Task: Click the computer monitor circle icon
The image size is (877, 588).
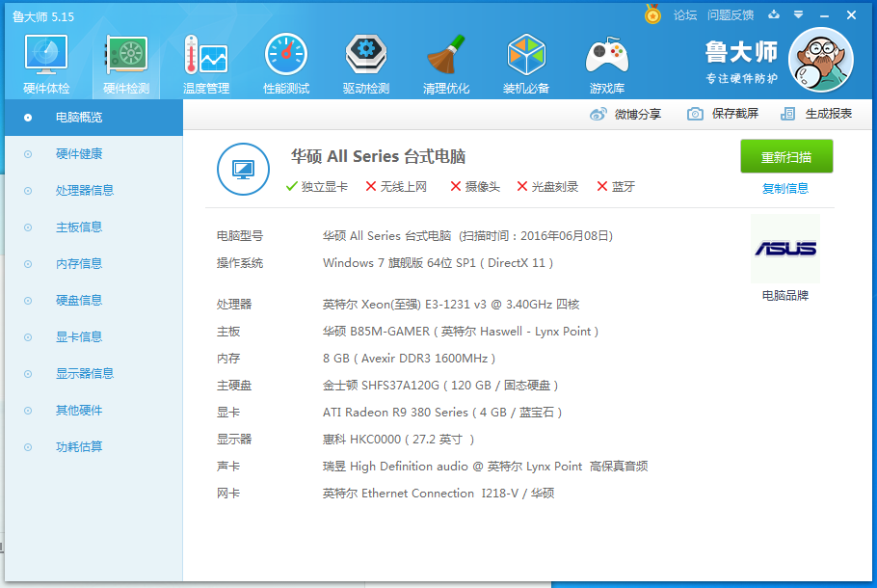Action: coord(243,169)
